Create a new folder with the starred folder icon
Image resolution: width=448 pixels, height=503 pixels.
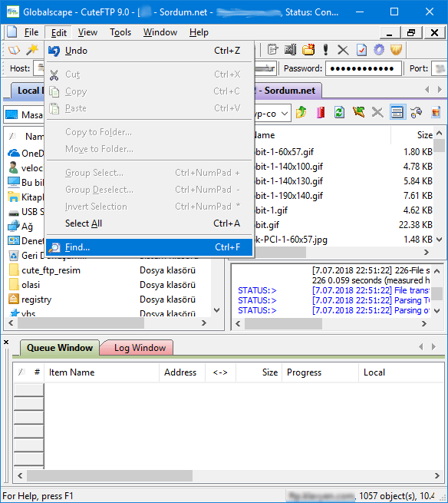point(308,50)
